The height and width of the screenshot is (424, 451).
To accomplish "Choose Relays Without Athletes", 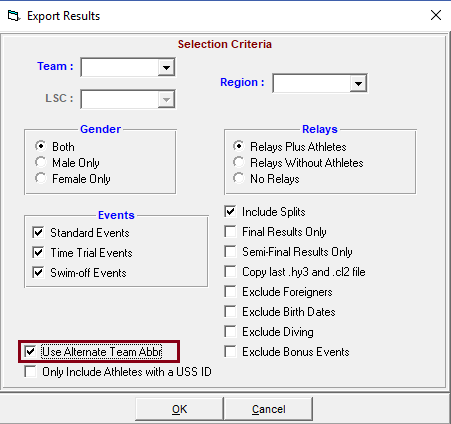I will coord(238,162).
